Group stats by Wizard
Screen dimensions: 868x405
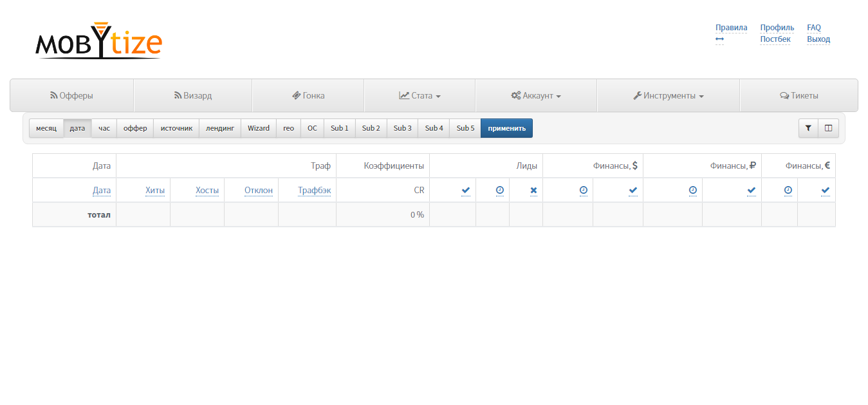[259, 128]
